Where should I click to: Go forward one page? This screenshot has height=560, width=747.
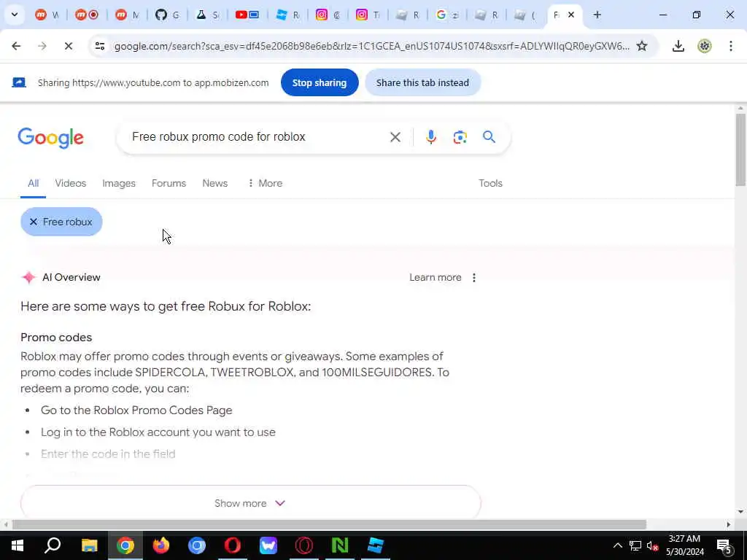pos(42,46)
